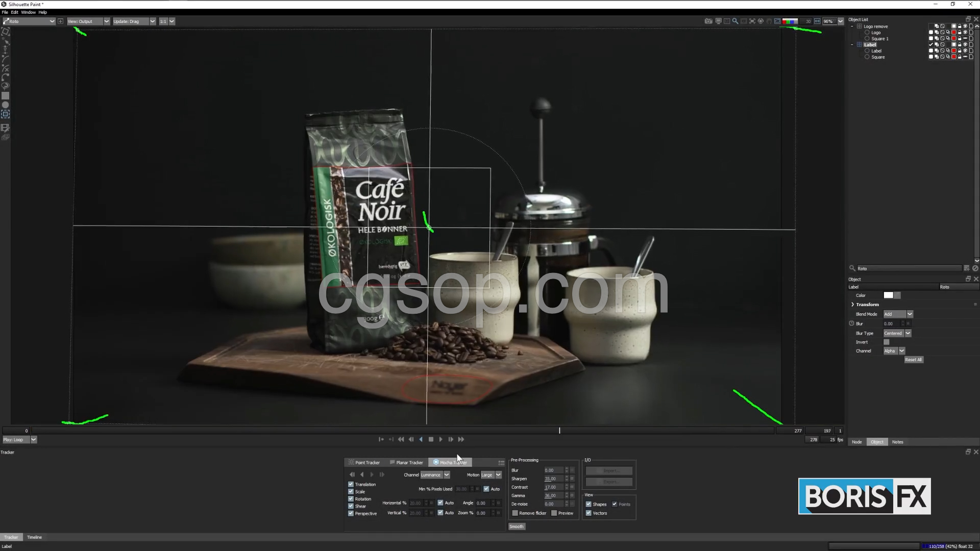Click the Smooth button
The height and width of the screenshot is (551, 980).
tap(517, 527)
